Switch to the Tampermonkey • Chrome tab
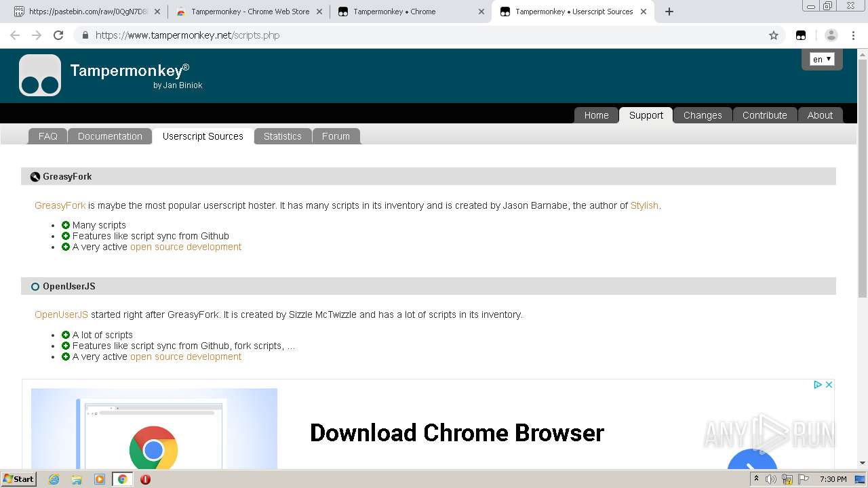Viewport: 868px width, 488px height. click(411, 12)
